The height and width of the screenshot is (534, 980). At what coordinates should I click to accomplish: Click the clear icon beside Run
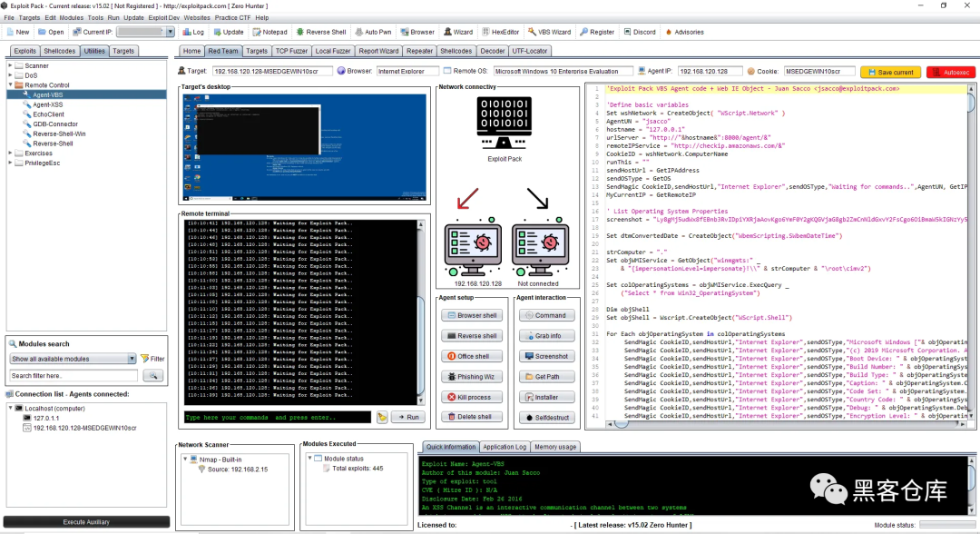[382, 417]
